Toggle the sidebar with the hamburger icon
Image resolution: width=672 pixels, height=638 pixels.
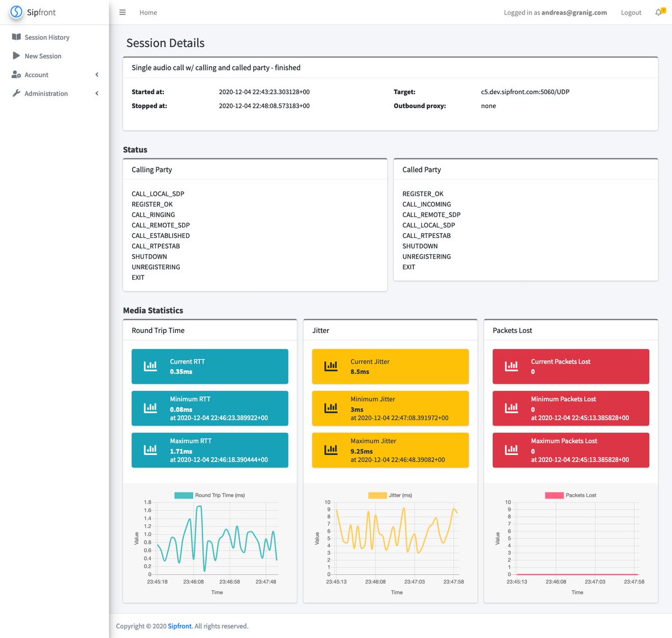point(122,12)
